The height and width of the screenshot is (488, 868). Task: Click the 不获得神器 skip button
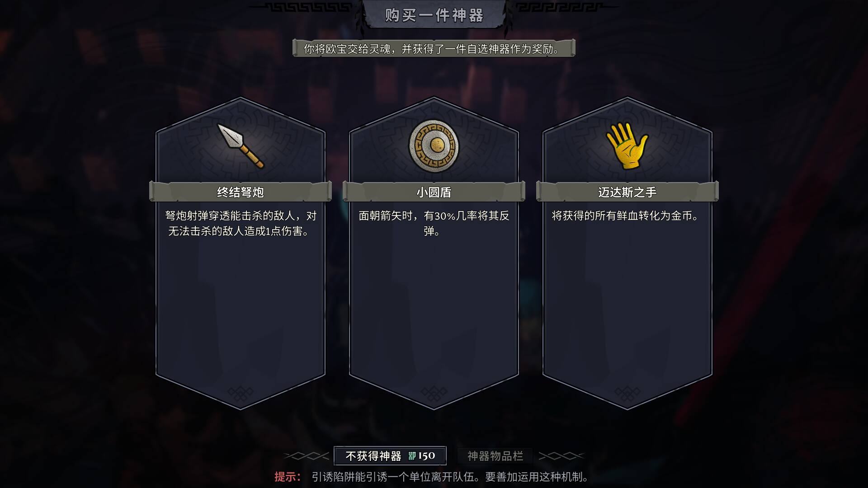390,455
